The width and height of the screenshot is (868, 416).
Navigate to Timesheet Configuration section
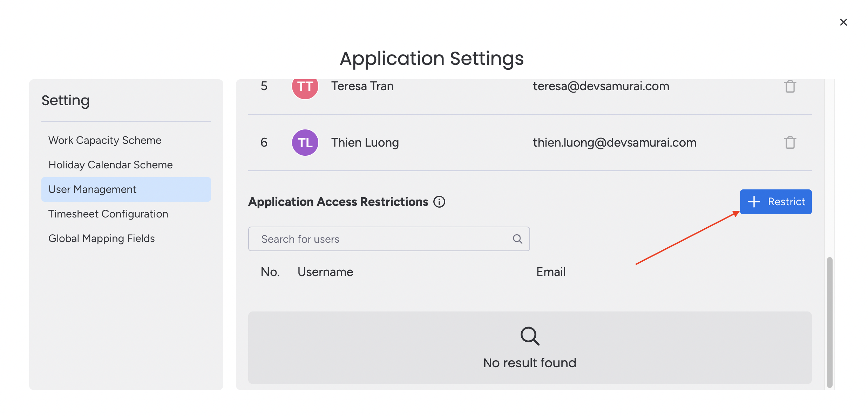(x=108, y=213)
